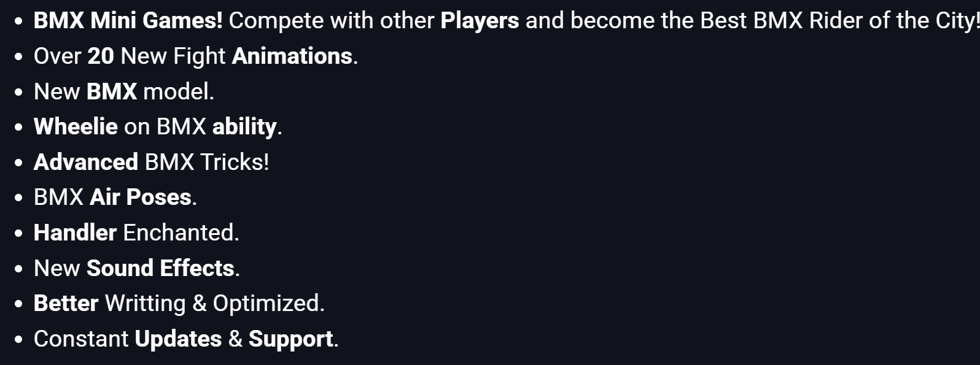
Task: Click the bold word "Advanced"
Action: (x=86, y=163)
